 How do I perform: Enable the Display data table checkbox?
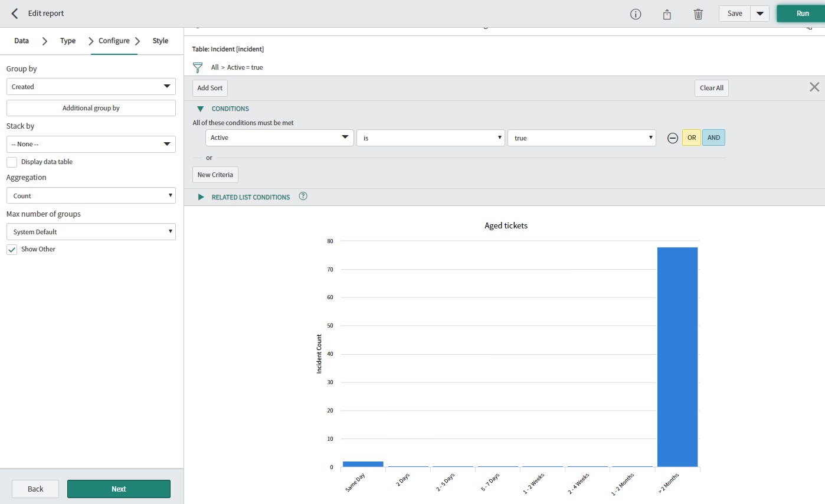point(11,162)
